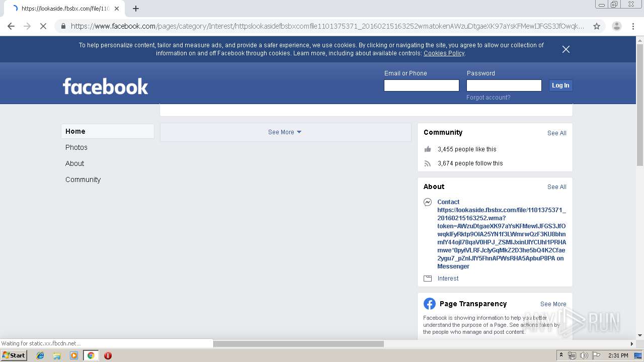Click the address bar URL
644x362 pixels.
tap(327, 26)
